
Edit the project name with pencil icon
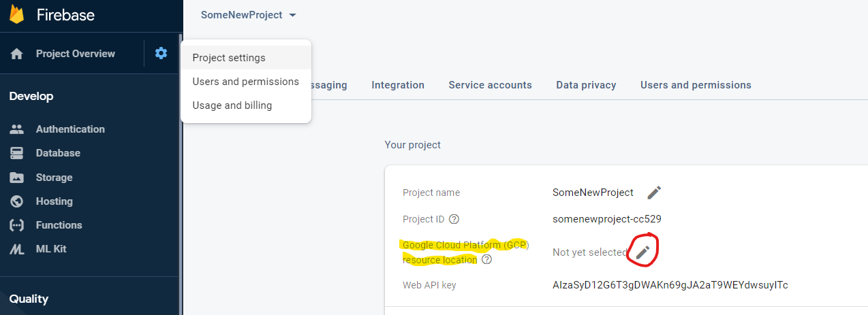click(x=654, y=193)
